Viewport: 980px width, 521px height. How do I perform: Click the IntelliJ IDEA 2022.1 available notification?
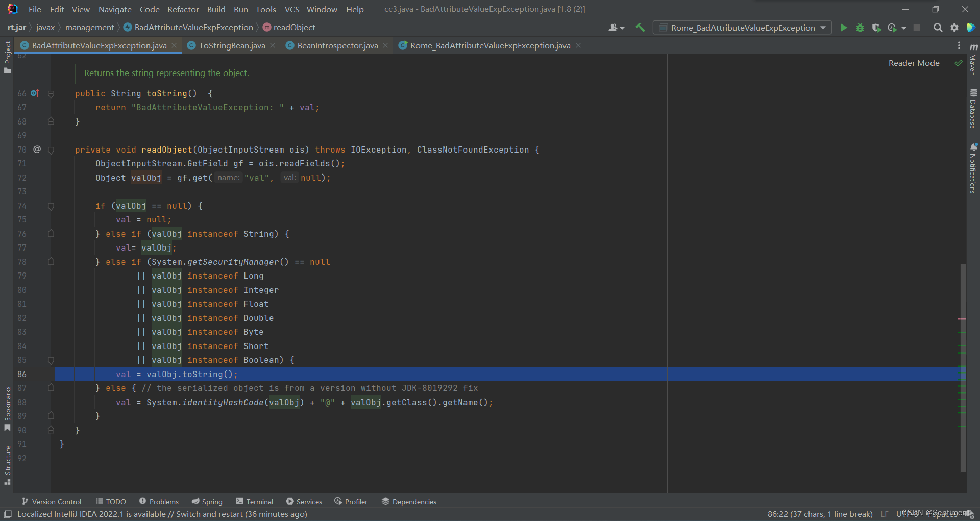click(162, 514)
